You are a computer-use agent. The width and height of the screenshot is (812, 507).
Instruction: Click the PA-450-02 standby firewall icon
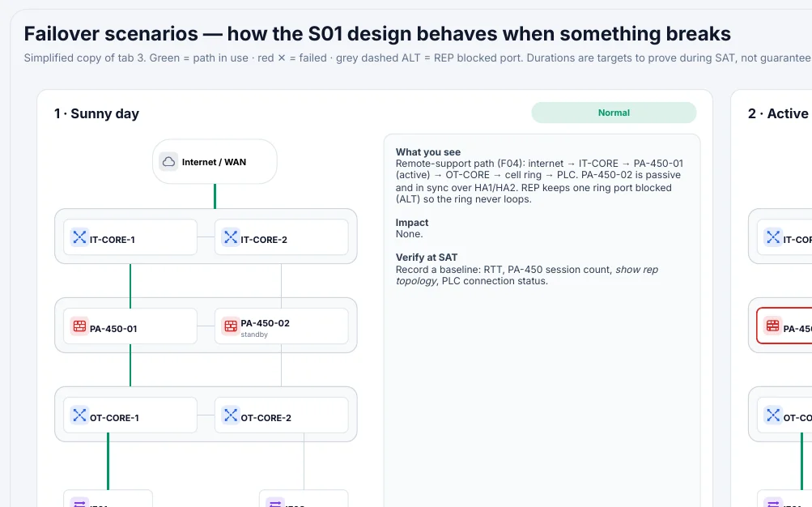pos(231,326)
